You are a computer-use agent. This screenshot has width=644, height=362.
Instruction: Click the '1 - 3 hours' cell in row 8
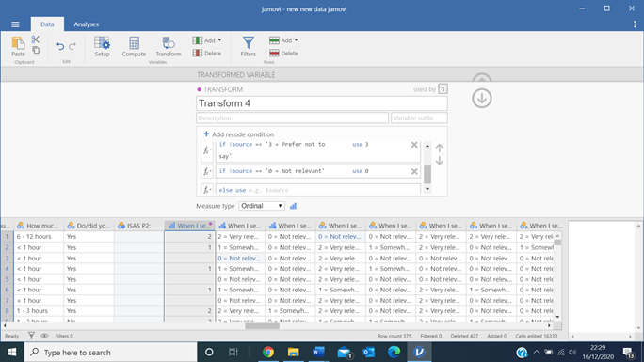[x=39, y=310]
